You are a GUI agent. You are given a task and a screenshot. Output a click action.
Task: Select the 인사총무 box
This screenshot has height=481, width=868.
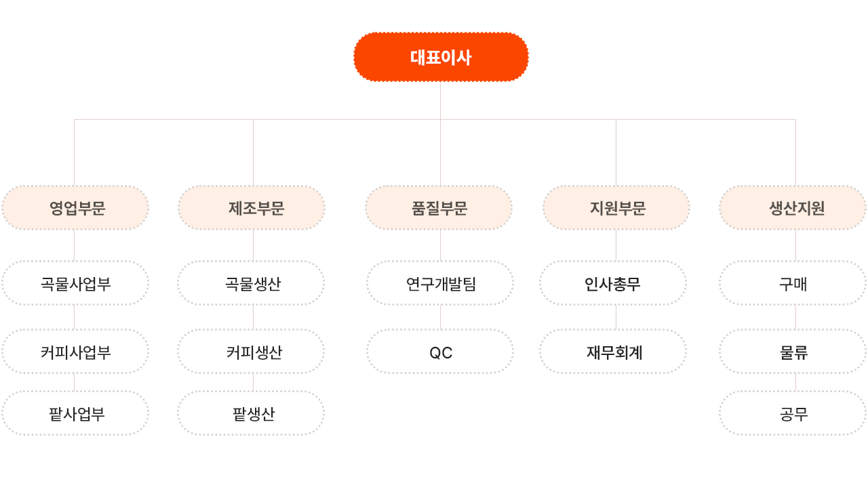613,283
